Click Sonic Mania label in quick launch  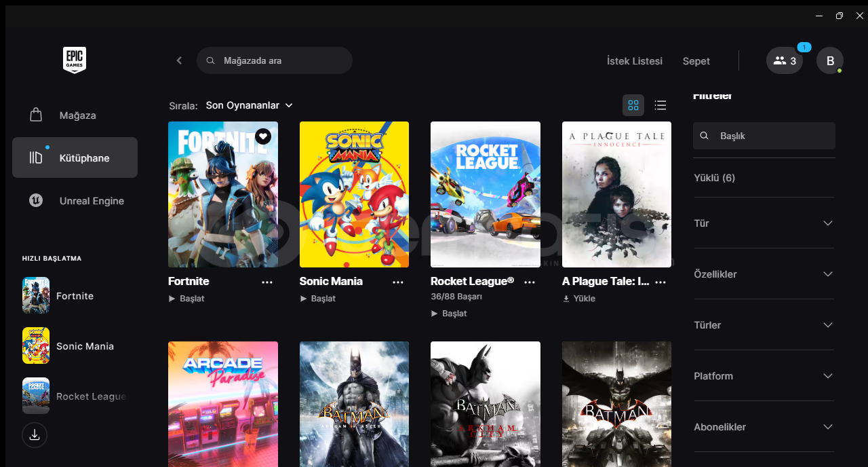click(85, 346)
